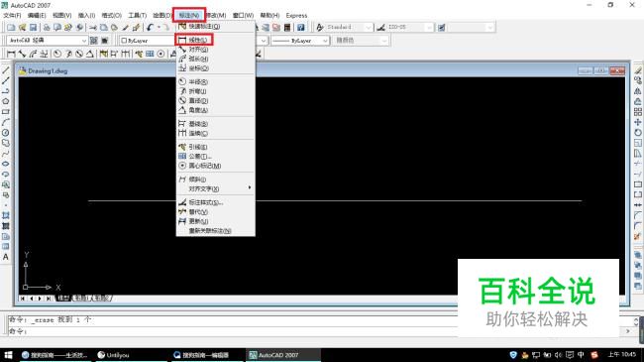This screenshot has width=644, height=362.
Task: Open the 文件(F) menu
Action: tap(12, 15)
